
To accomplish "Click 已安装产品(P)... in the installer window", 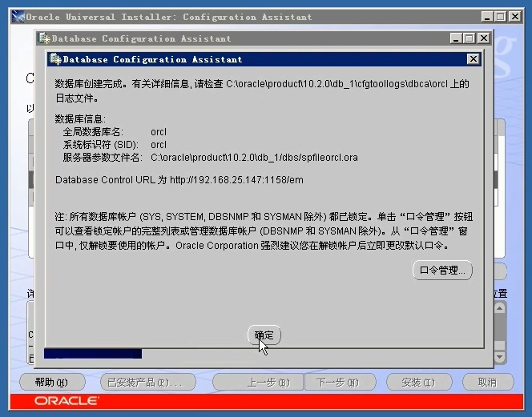I will click(x=148, y=383).
